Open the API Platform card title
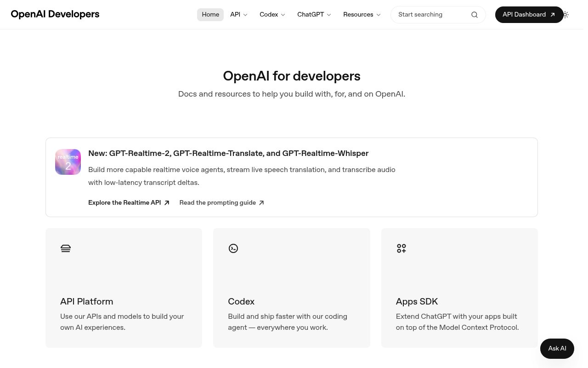The image size is (588, 368). tap(86, 301)
